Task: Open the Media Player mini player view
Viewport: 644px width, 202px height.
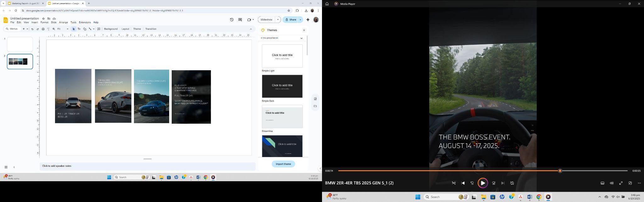Action: click(630, 183)
